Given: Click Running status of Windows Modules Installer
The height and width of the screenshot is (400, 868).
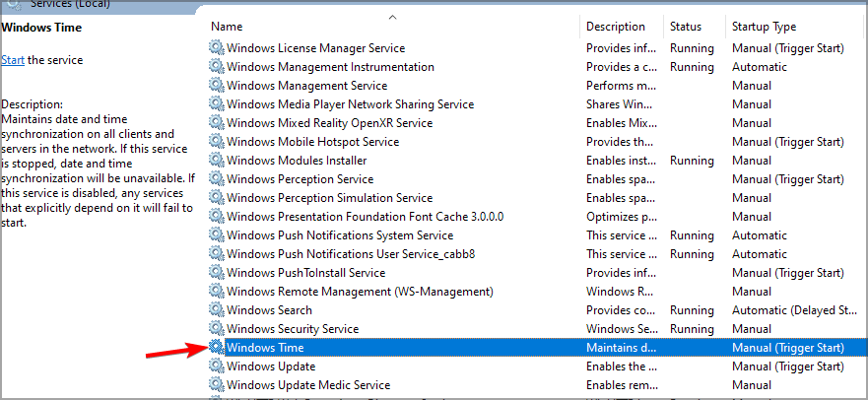Looking at the screenshot, I should 692,161.
